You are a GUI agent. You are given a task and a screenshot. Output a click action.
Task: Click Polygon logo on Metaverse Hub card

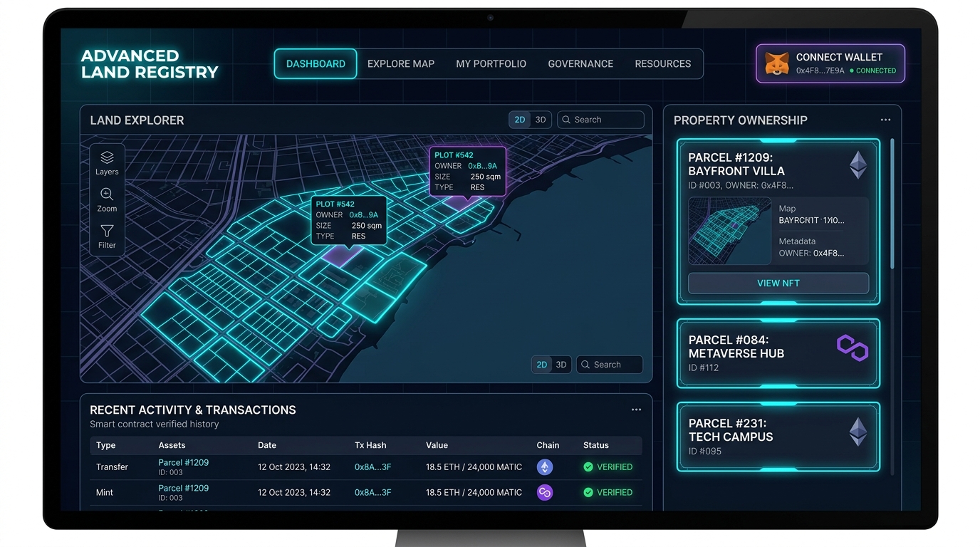[853, 348]
